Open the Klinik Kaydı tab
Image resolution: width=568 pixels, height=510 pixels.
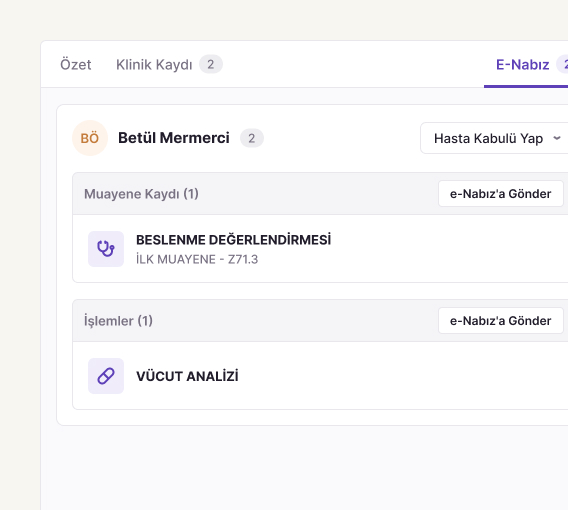click(x=154, y=64)
